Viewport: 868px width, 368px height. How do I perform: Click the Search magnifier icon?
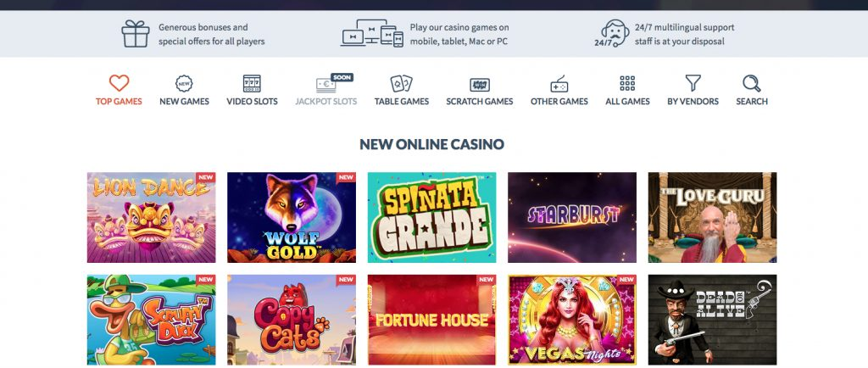[x=752, y=84]
